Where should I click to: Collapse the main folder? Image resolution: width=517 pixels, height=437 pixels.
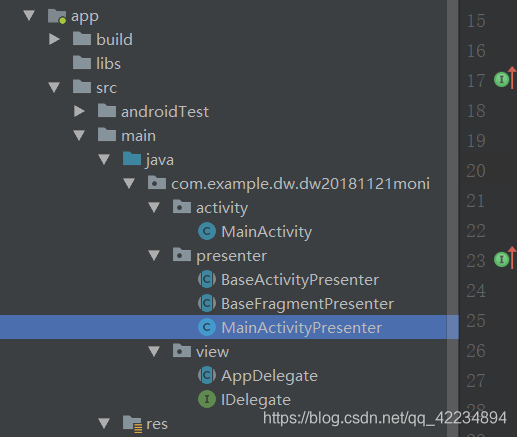pyautogui.click(x=79, y=136)
